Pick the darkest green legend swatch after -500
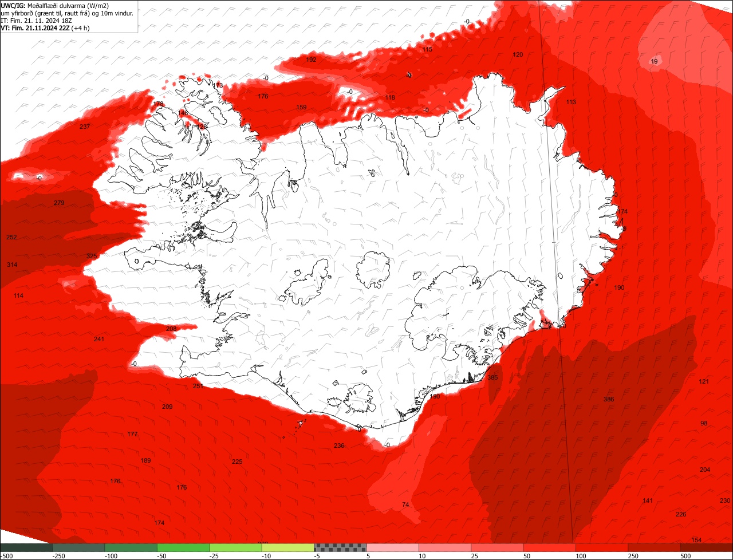The width and height of the screenshot is (733, 560). click(26, 547)
